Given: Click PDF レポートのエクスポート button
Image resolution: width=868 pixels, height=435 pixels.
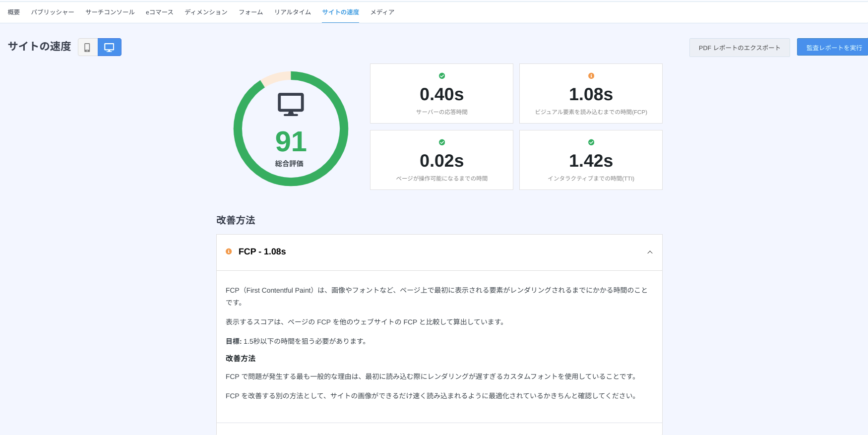Looking at the screenshot, I should (x=740, y=48).
